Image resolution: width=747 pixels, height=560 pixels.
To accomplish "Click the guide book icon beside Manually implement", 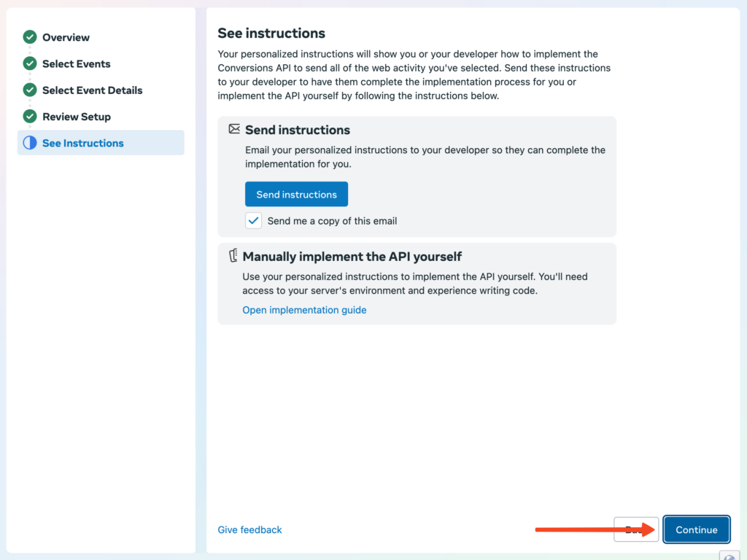I will coord(233,256).
